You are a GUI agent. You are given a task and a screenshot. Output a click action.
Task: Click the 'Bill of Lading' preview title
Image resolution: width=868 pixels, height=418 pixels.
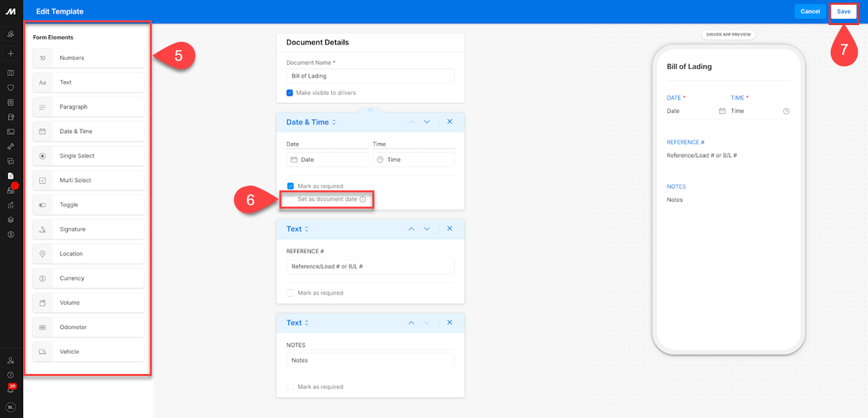pos(689,66)
